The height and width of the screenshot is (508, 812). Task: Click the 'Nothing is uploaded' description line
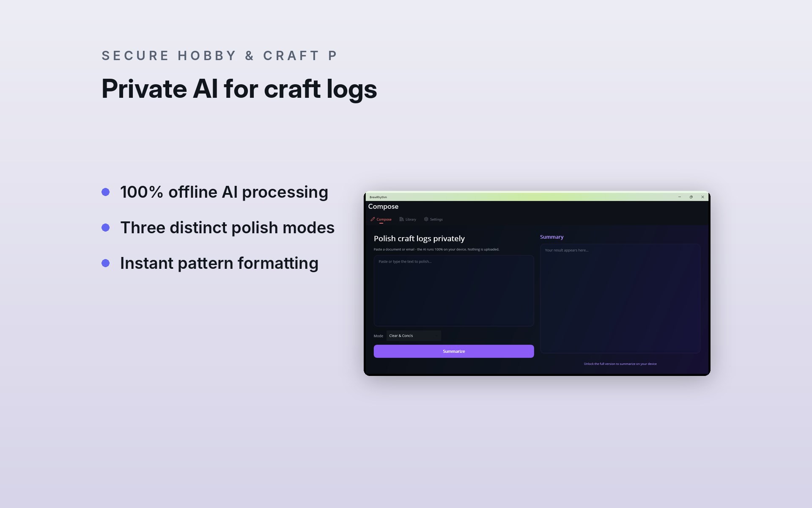click(436, 249)
